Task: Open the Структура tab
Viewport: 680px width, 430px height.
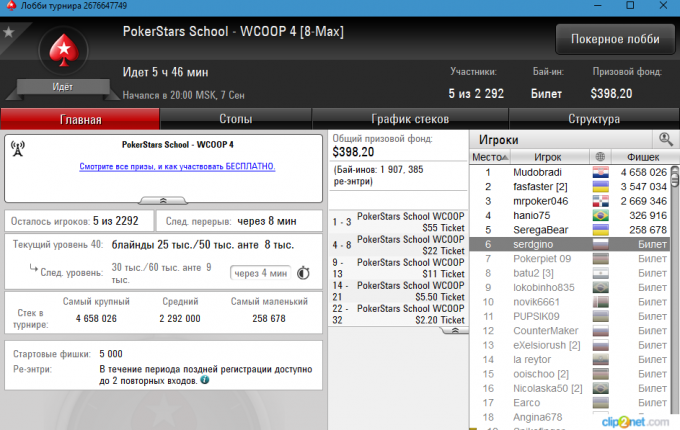Action: (594, 119)
